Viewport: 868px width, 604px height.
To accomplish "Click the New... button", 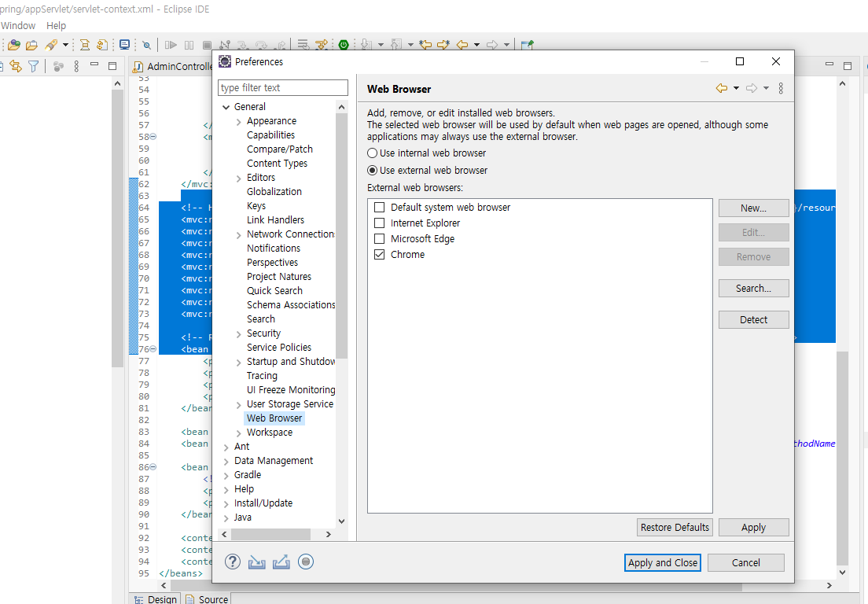I will [x=753, y=208].
